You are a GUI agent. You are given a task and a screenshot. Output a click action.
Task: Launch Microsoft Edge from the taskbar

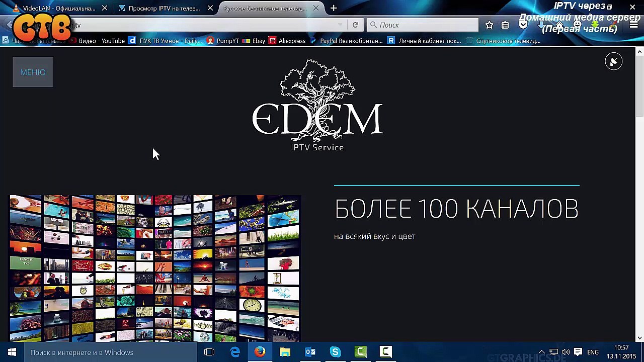click(x=234, y=352)
